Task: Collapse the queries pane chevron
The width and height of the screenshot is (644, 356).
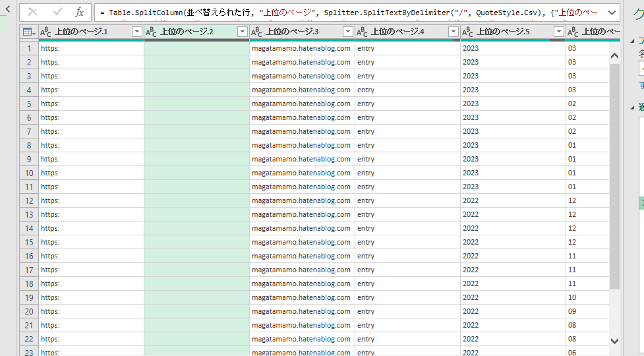Action: pos(7,8)
